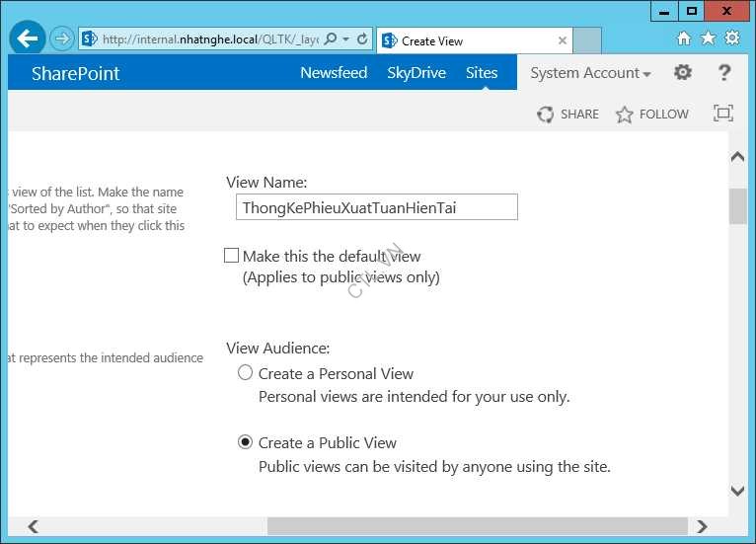Expand the System Account dropdown menu
Screen dimensions: 756x544
(590, 73)
